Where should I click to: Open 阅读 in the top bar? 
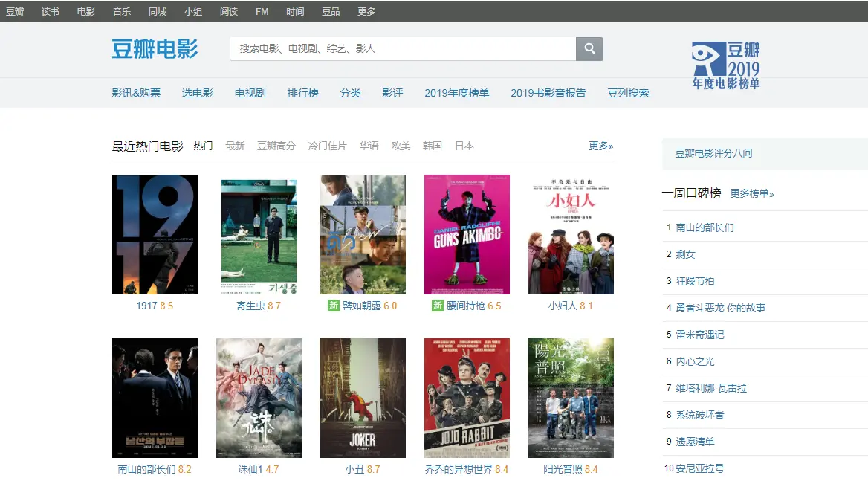(x=229, y=12)
